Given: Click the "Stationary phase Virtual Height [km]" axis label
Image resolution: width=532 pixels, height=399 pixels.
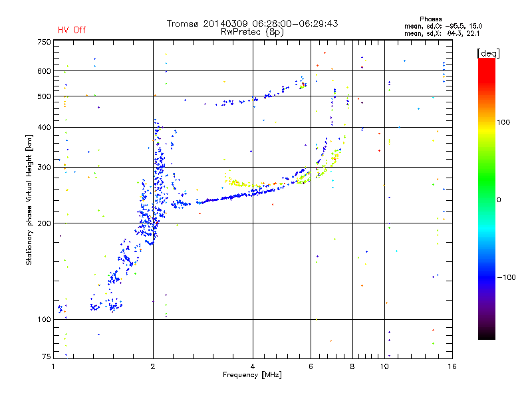Looking at the screenshot, I should pyautogui.click(x=29, y=199).
